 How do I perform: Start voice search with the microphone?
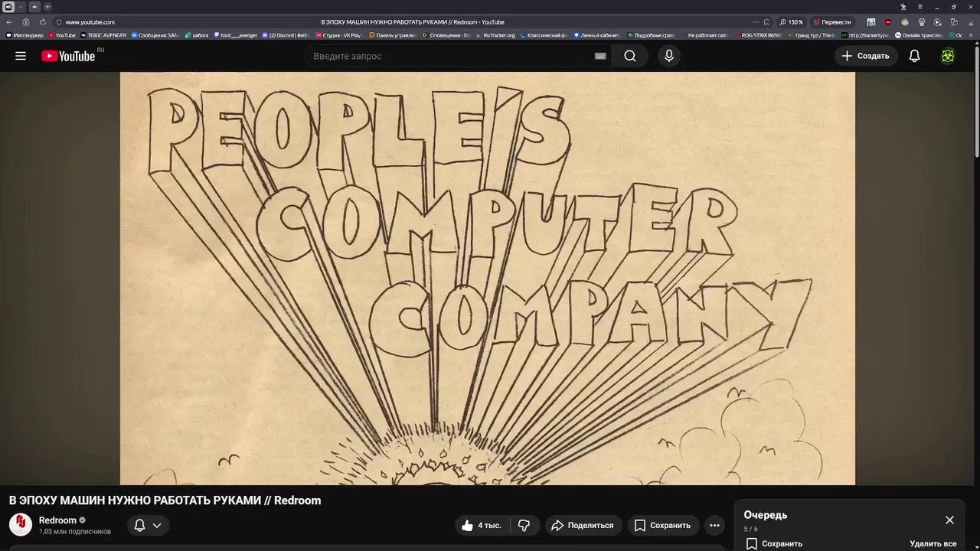point(669,56)
